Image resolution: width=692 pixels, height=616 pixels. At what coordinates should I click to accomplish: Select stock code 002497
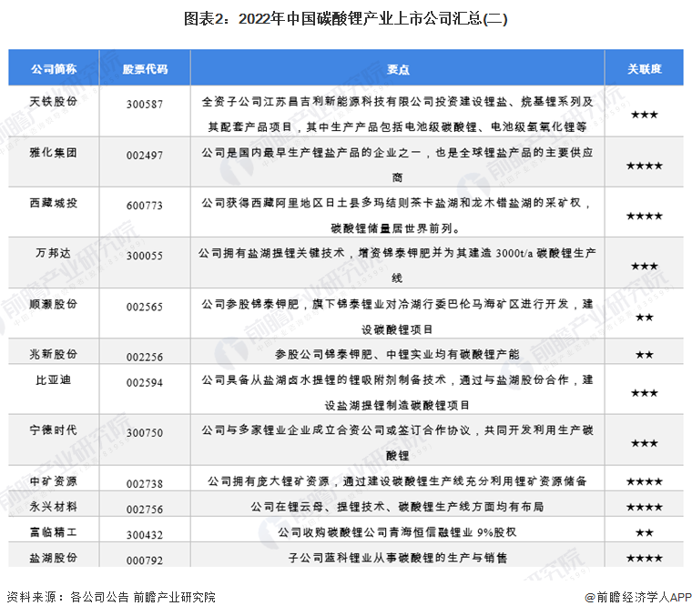coord(145,156)
